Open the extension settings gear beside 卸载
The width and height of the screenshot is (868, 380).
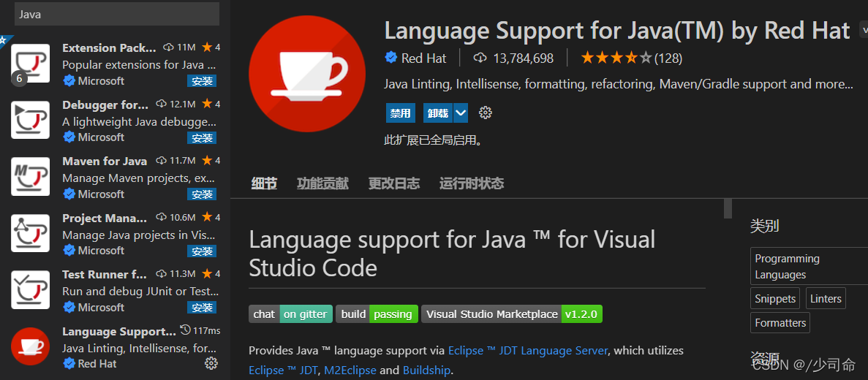pyautogui.click(x=486, y=113)
